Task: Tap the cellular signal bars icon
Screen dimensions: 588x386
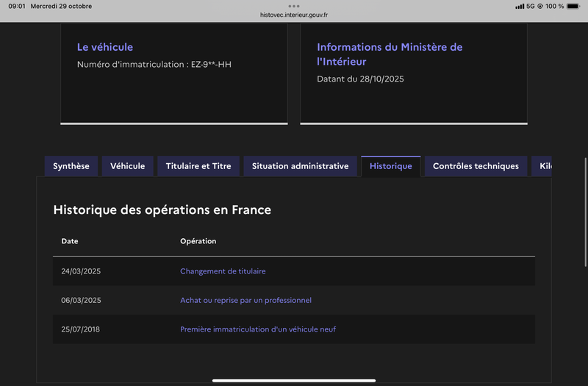Action: pyautogui.click(x=520, y=6)
